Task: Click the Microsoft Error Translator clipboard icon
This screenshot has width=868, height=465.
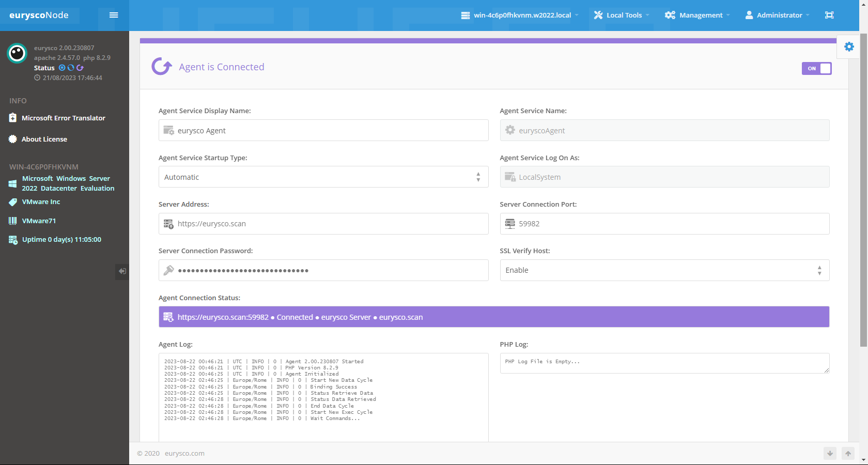Action: point(13,118)
